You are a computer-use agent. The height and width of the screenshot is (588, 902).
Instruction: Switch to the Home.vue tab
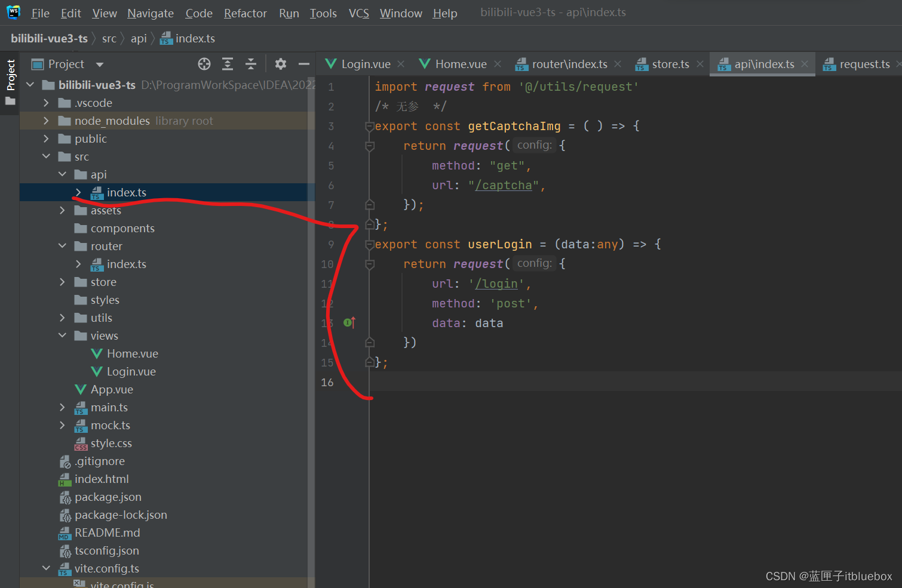(460, 64)
